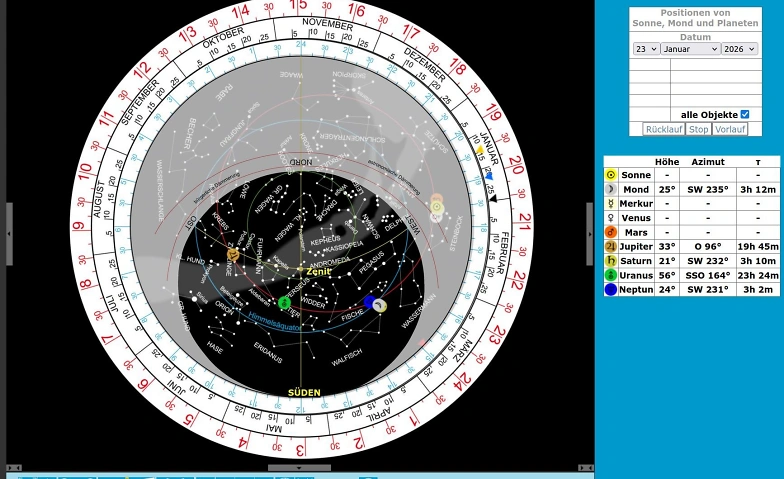
Task: Click the Jupiter symbol in planet table
Action: click(610, 246)
